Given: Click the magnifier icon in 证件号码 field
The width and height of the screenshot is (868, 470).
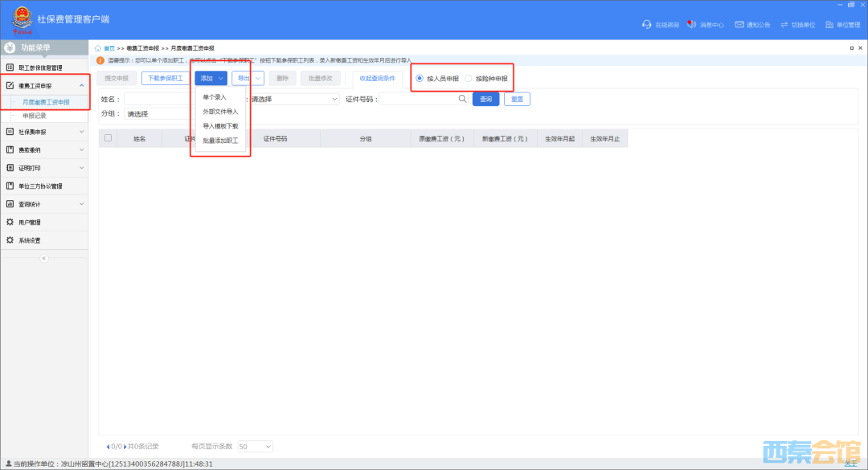Looking at the screenshot, I should (462, 99).
